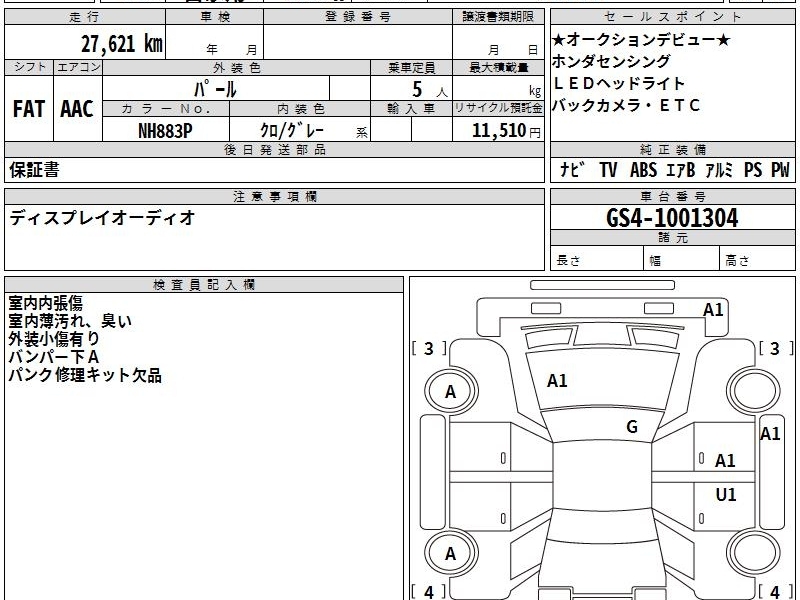Click the 車台番号 header
Screen dimensions: 800x600
[x=673, y=196]
